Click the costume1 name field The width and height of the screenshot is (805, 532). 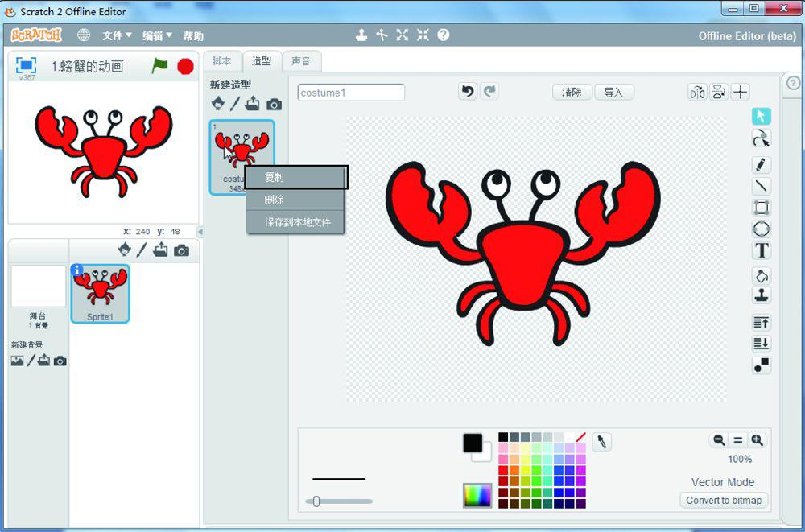click(x=351, y=93)
